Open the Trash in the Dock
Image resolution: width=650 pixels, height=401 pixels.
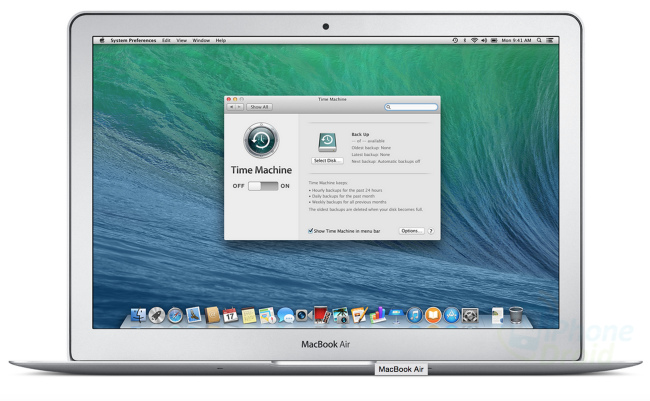click(515, 315)
